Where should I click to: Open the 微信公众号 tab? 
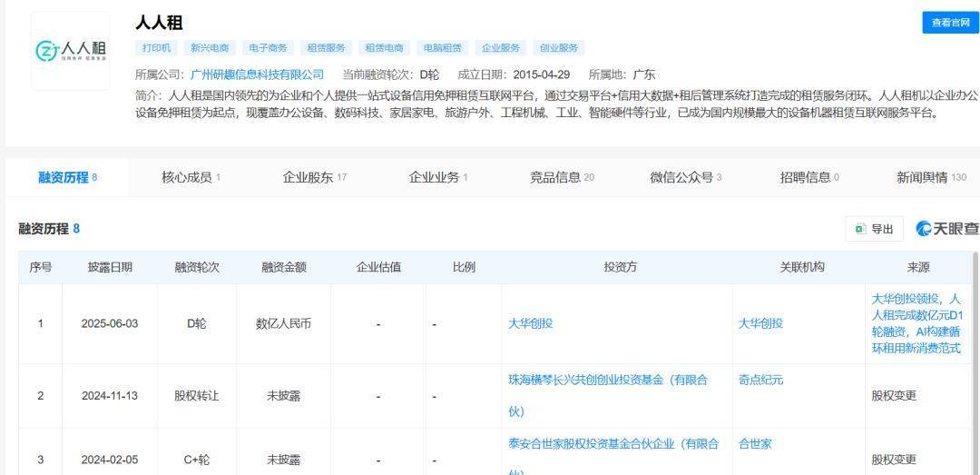686,177
